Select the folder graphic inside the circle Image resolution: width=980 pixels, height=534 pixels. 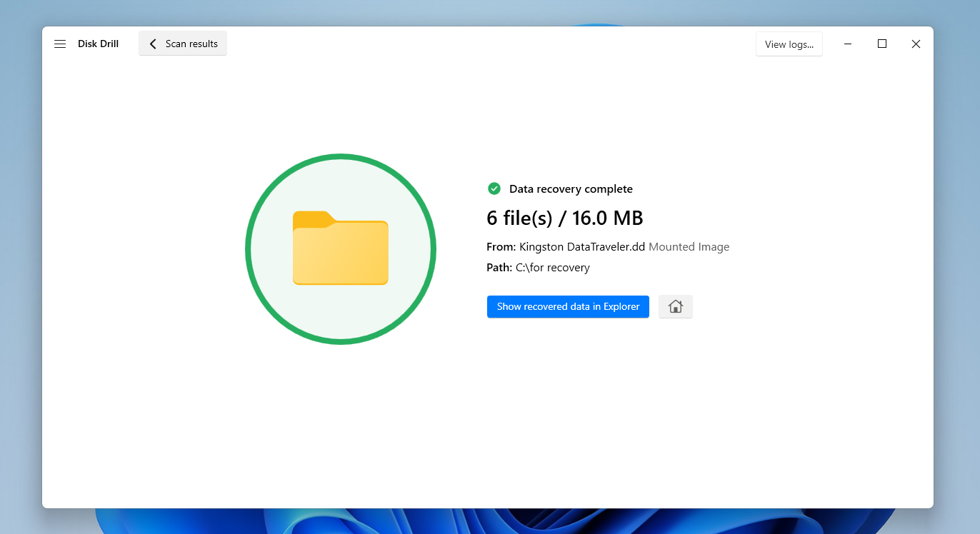341,249
